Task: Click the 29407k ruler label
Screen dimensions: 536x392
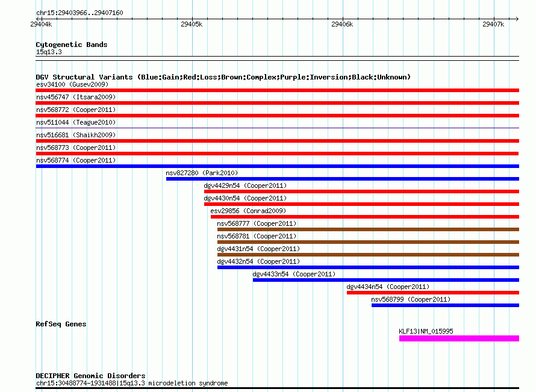Action: click(x=493, y=24)
